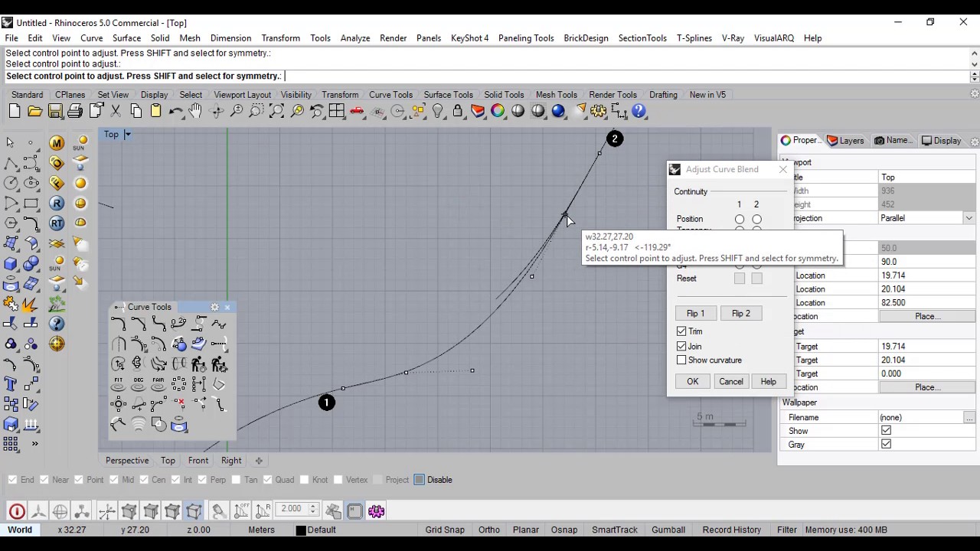Open the Layers panel tab

click(845, 141)
